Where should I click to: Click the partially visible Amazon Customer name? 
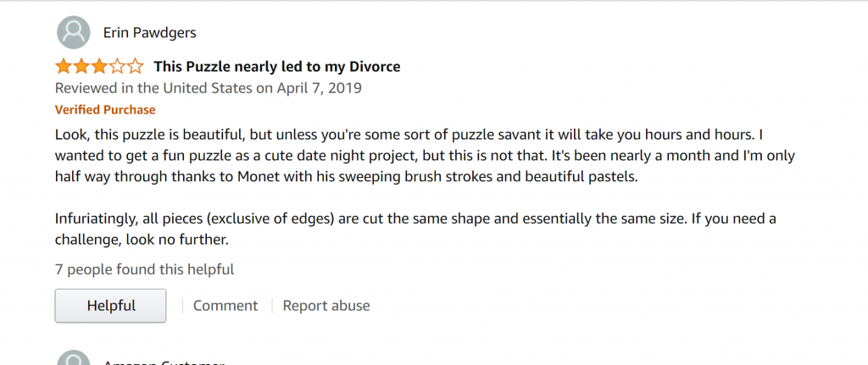(x=163, y=362)
